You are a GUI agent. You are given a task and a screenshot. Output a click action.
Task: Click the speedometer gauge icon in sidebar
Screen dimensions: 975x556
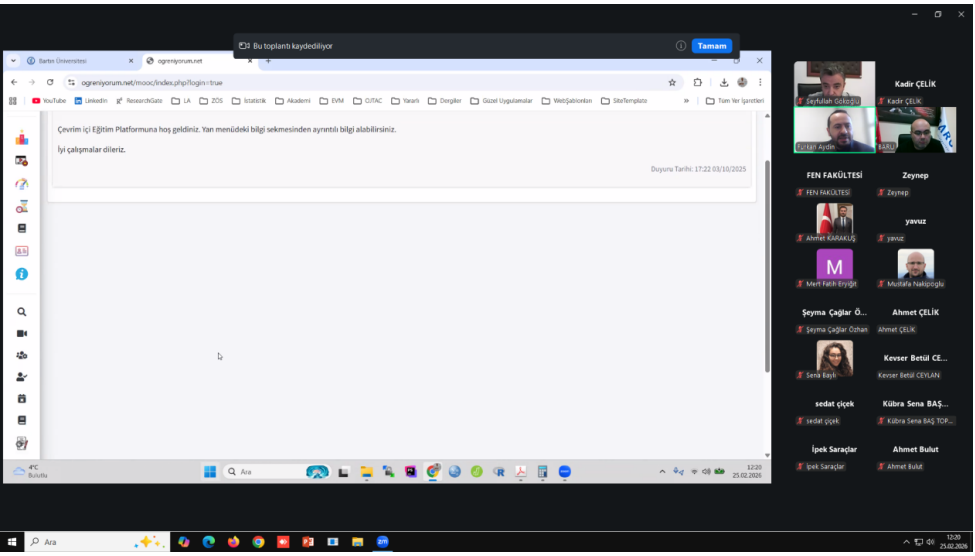pyautogui.click(x=22, y=184)
